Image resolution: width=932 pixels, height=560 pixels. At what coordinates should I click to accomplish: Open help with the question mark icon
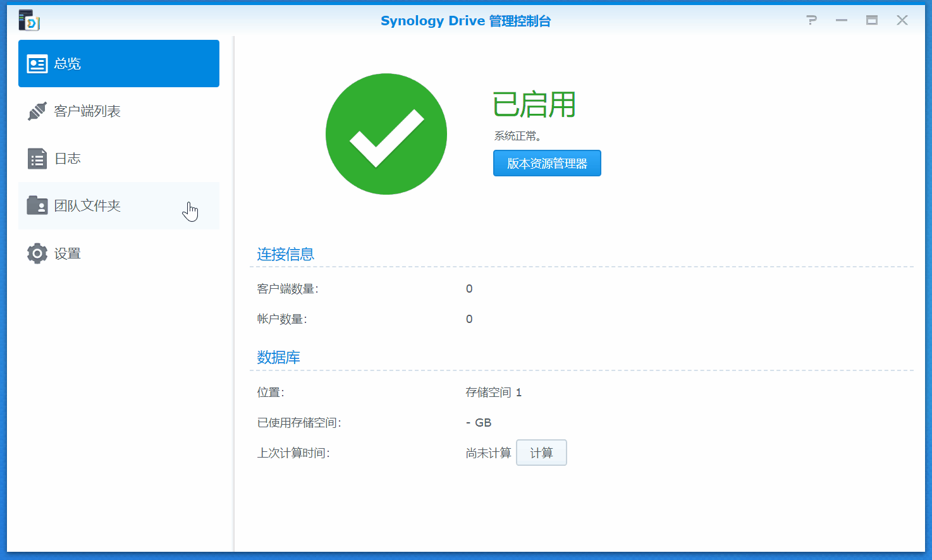pyautogui.click(x=811, y=20)
